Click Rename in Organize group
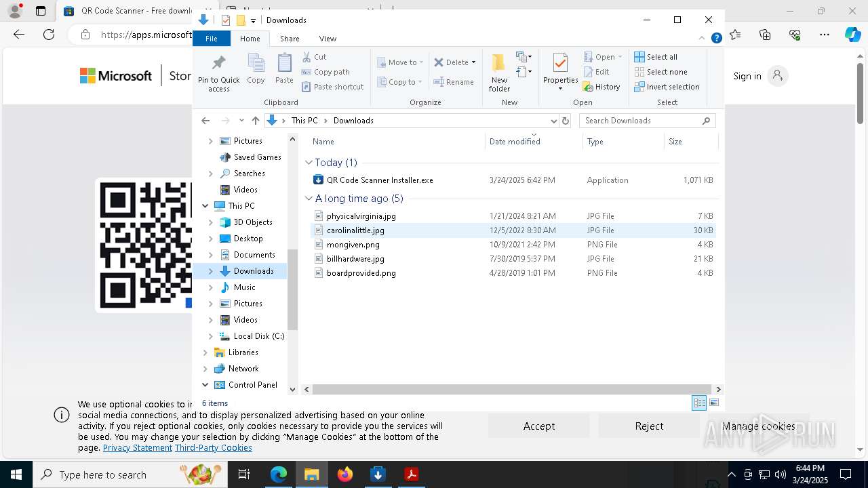The height and width of the screenshot is (488, 868). 454,82
